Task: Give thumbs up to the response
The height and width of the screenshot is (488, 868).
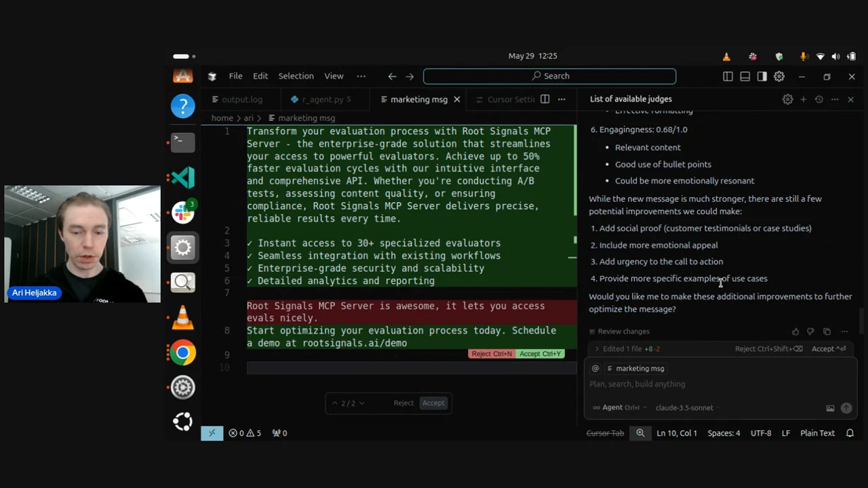Action: pyautogui.click(x=795, y=331)
